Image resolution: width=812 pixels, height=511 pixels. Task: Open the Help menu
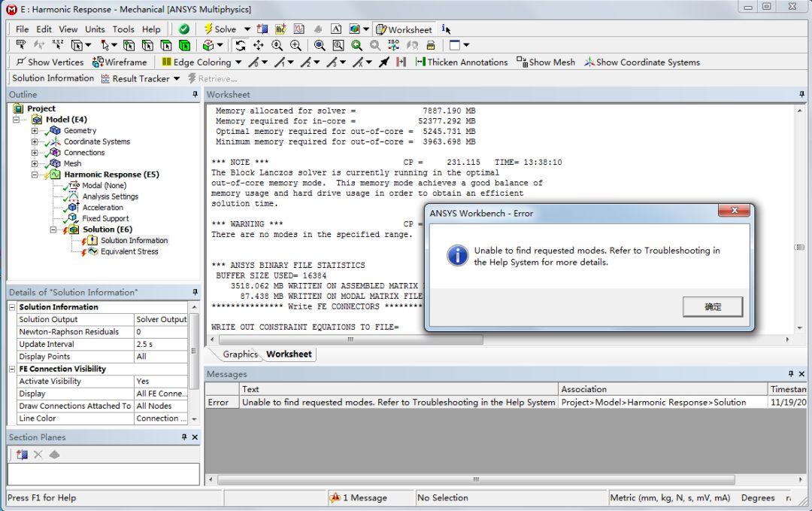(x=151, y=29)
